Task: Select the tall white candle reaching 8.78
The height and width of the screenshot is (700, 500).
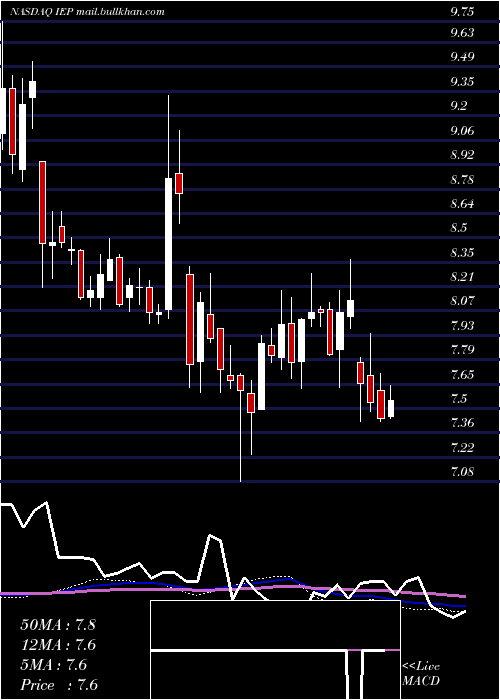Action: tap(168, 244)
